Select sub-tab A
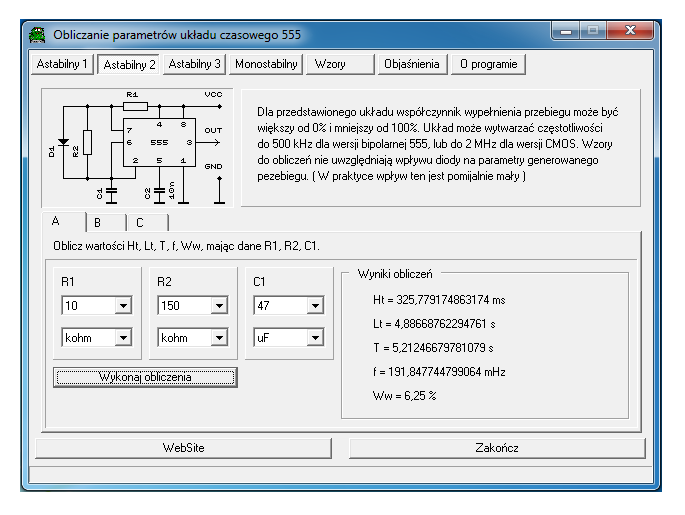Screen dimensions: 685x515 pos(63,221)
